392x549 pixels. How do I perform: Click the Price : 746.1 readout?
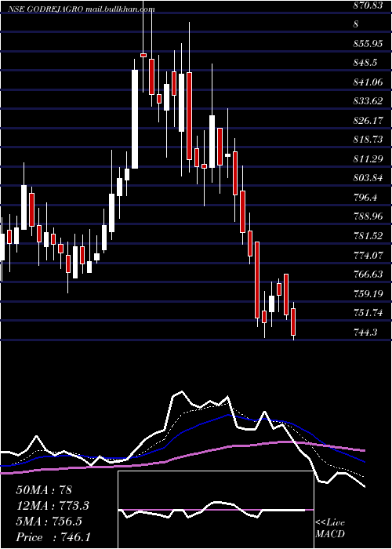click(53, 537)
